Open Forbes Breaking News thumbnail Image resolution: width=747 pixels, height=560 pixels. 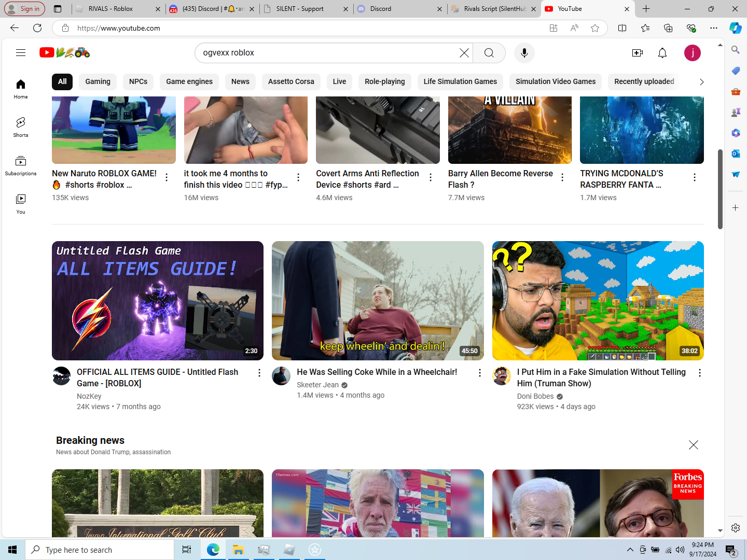click(x=598, y=503)
